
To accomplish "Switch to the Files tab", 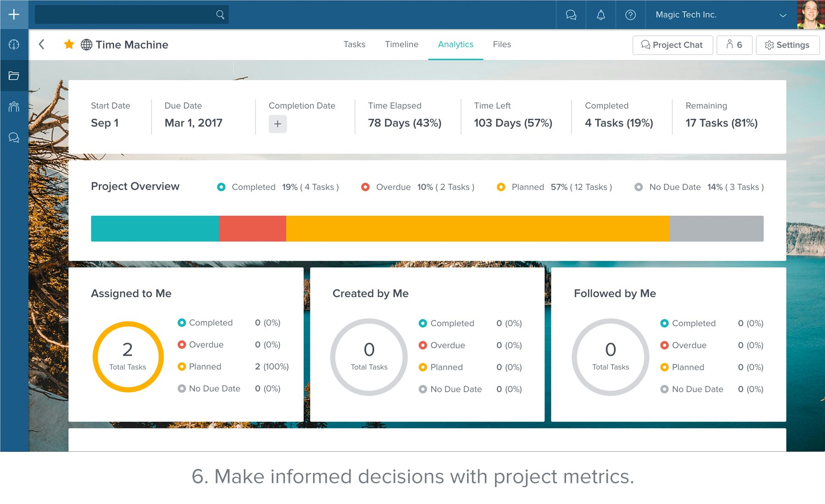I will 502,44.
